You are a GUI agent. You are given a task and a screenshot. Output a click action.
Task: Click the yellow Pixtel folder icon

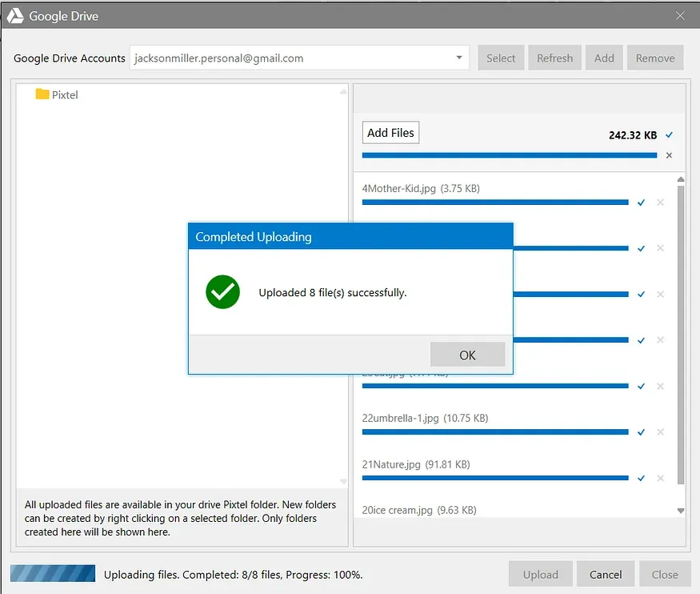[x=42, y=94]
